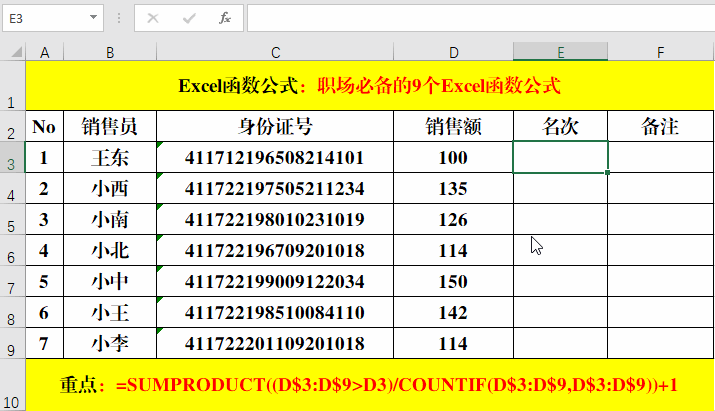Click the empty 备注 cell in 王东's row
Viewport: 715px width, 411px height.
point(661,157)
